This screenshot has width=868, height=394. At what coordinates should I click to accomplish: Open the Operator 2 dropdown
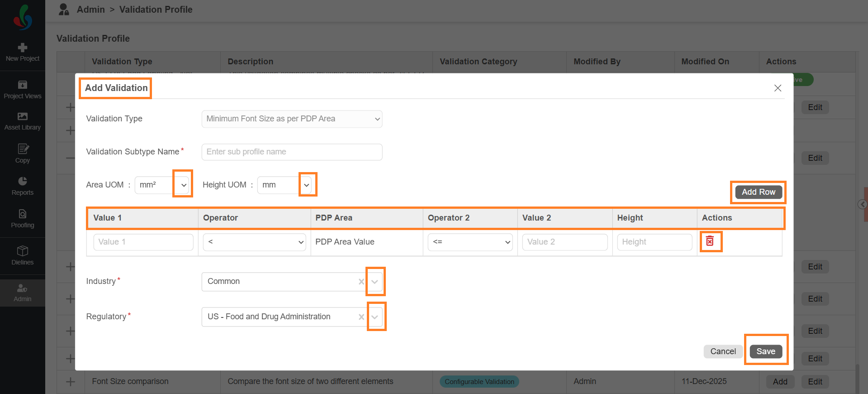tap(470, 242)
